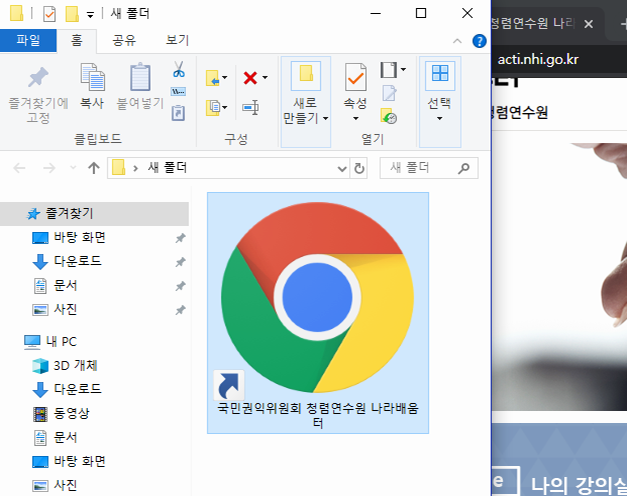Expand the Move to dropdown arrow
627x496 pixels.
[225, 78]
